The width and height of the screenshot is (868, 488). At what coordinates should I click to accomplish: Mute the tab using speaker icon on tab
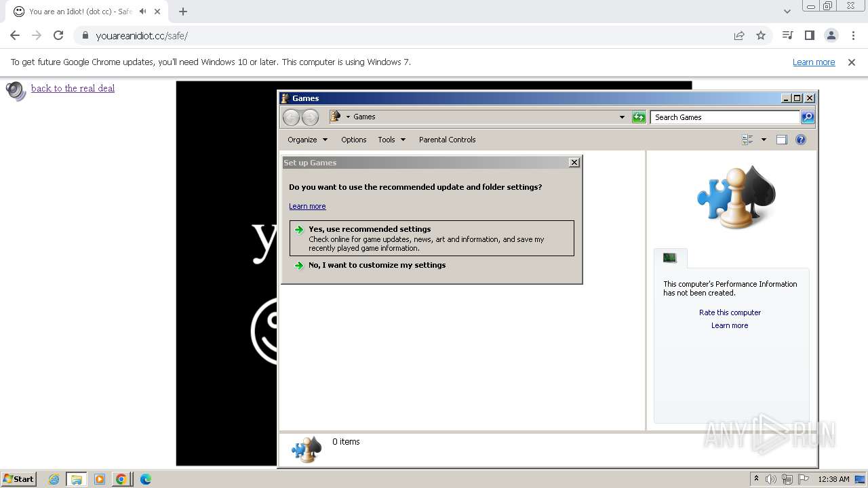142,12
